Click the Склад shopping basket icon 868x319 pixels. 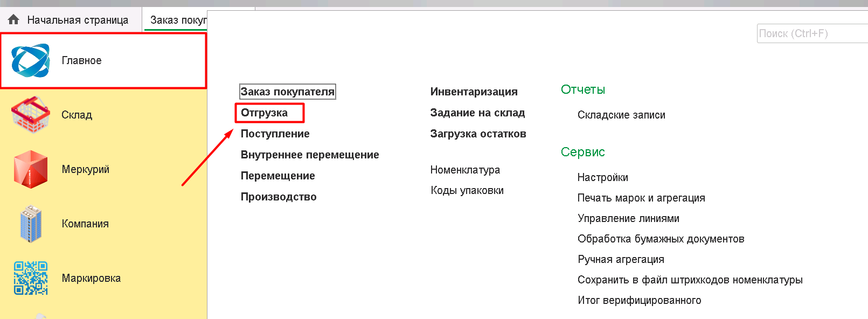pos(31,115)
